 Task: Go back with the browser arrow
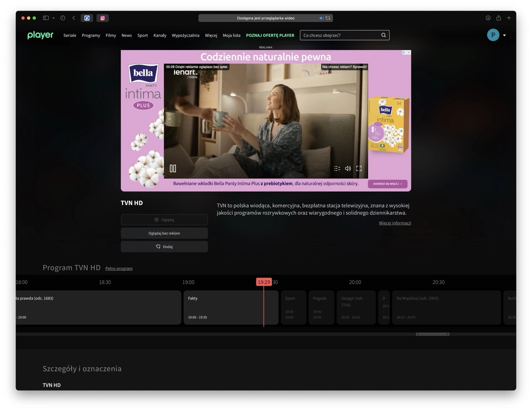click(x=74, y=18)
